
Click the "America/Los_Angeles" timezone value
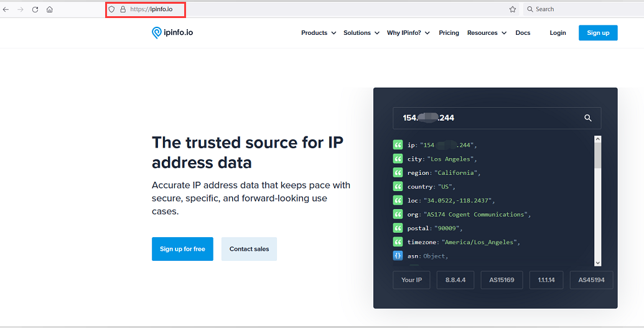coord(479,242)
